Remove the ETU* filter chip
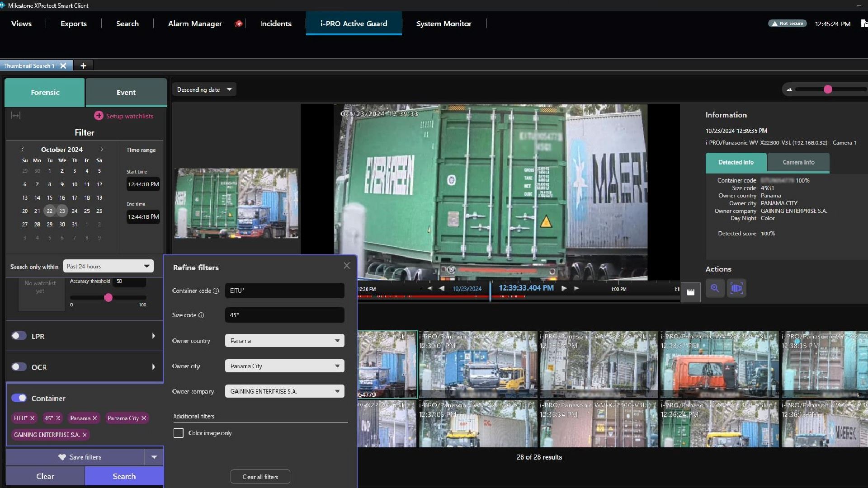The image size is (868, 488). pos(32,418)
